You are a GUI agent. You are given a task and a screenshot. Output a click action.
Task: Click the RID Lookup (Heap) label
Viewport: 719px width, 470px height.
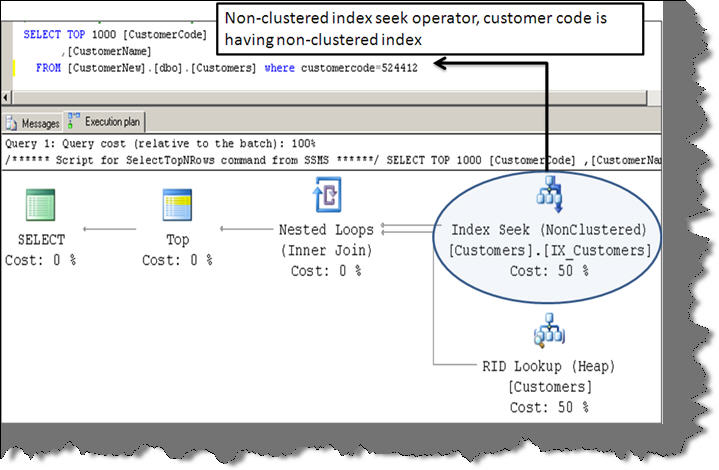coord(548,366)
